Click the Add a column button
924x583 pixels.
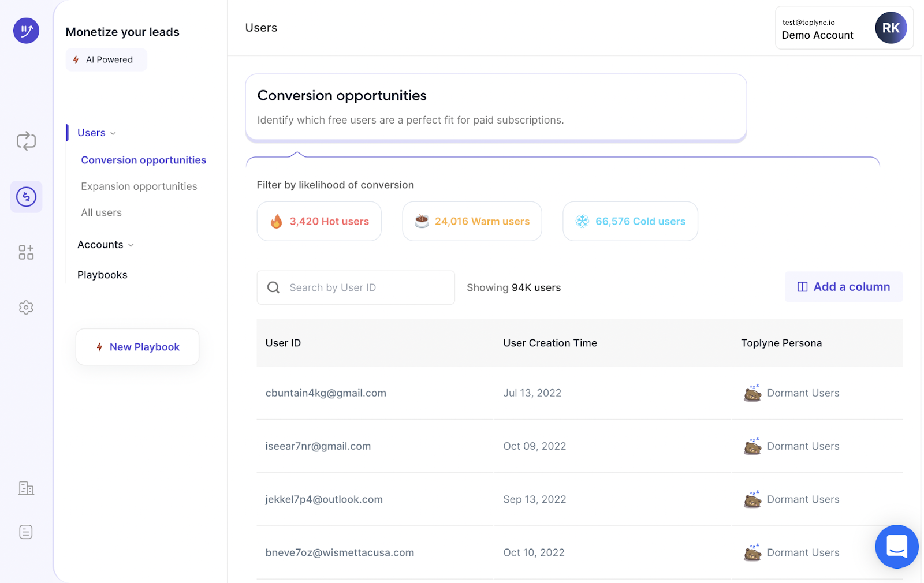tap(843, 287)
